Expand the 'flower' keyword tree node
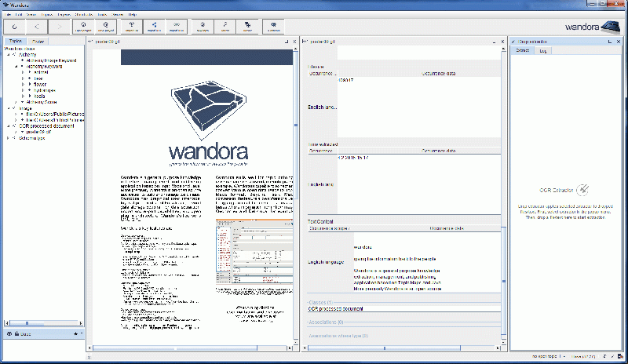 pos(24,84)
